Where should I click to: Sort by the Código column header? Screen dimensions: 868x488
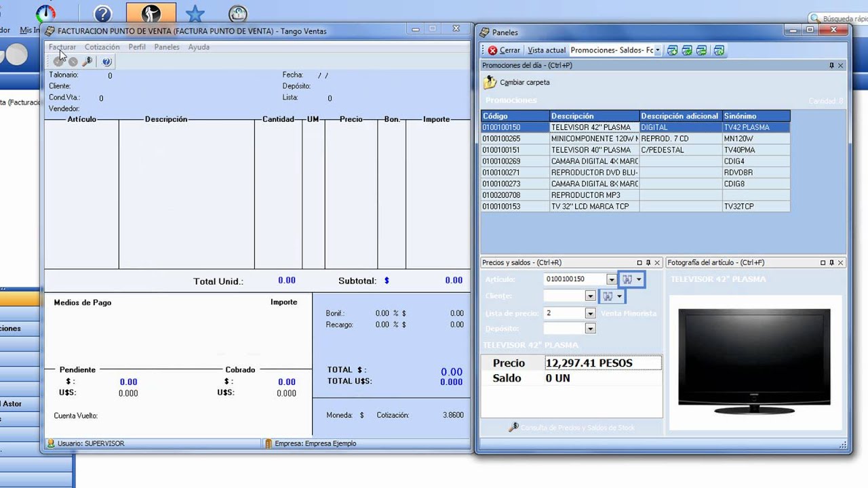515,116
